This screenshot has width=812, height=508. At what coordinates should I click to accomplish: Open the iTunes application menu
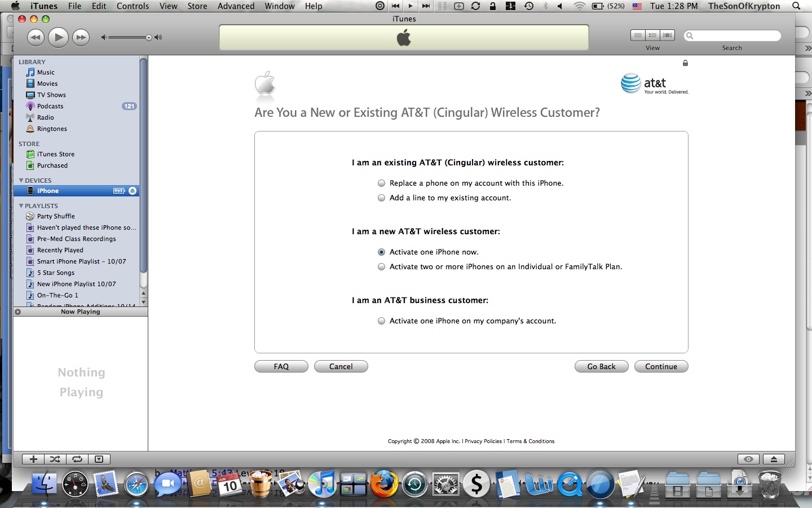click(44, 6)
